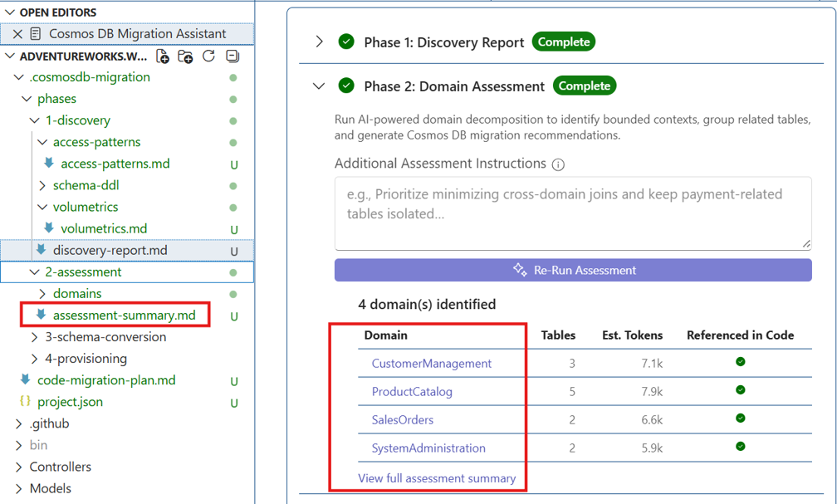Image resolution: width=837 pixels, height=504 pixels.
Task: Click the markdown icon of access-patterns.md
Action: [48, 163]
